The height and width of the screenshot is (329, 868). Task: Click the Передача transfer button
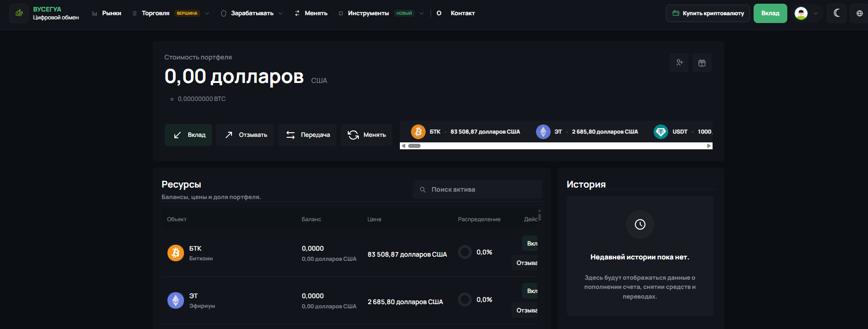(307, 135)
